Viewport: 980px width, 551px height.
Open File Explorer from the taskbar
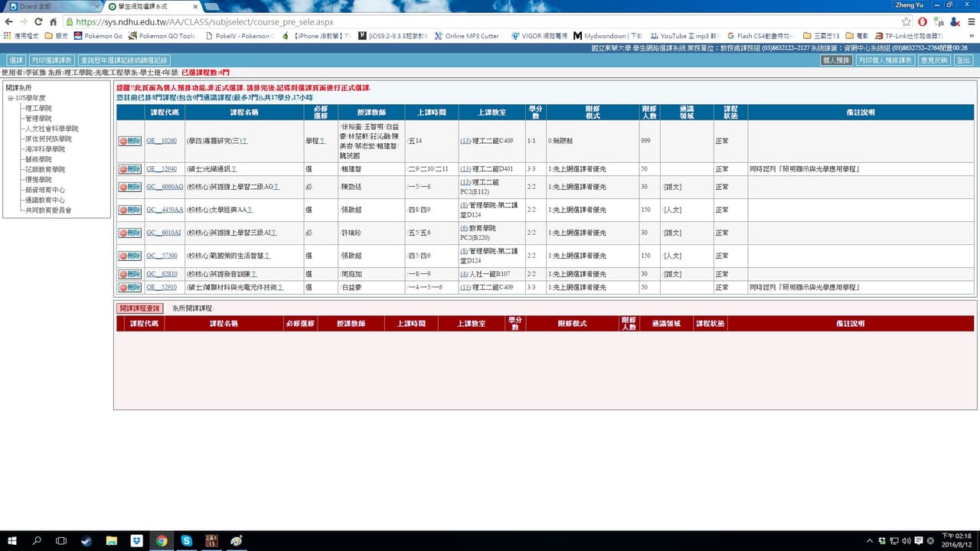[x=112, y=540]
